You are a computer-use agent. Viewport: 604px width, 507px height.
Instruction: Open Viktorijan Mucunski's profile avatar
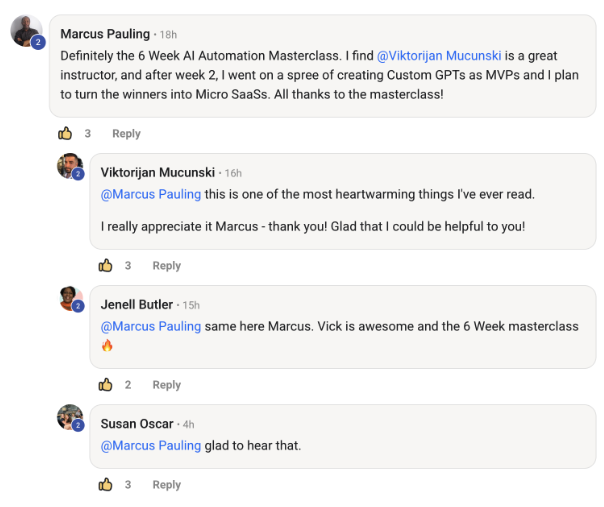[x=69, y=166]
